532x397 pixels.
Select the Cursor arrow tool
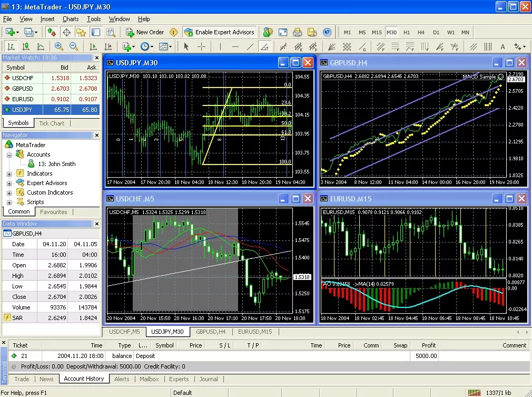point(186,46)
